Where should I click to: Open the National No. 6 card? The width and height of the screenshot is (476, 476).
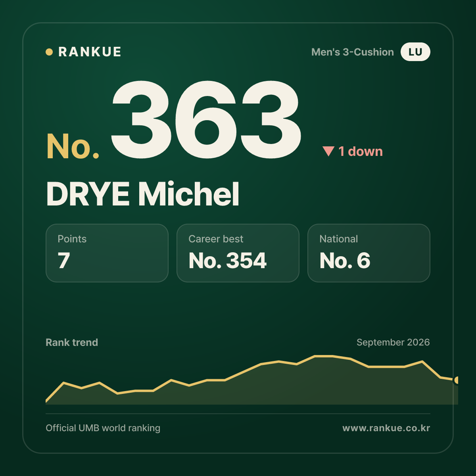[x=369, y=253]
